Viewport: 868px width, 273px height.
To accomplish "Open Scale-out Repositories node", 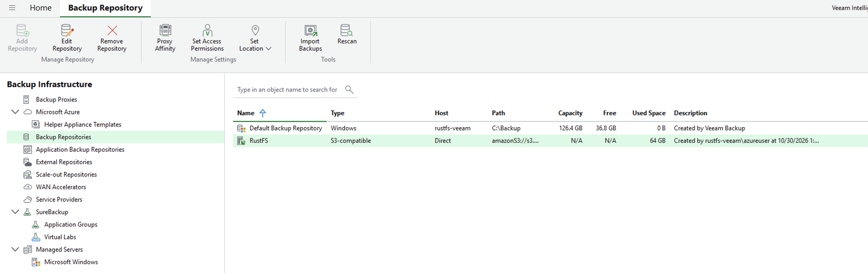I will (x=66, y=175).
